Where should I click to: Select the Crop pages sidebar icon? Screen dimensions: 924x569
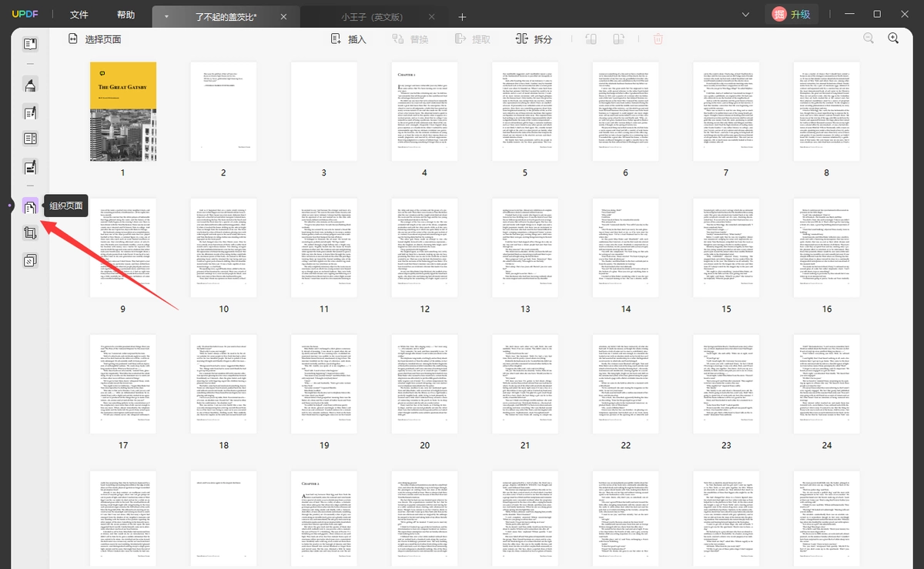[30, 233]
